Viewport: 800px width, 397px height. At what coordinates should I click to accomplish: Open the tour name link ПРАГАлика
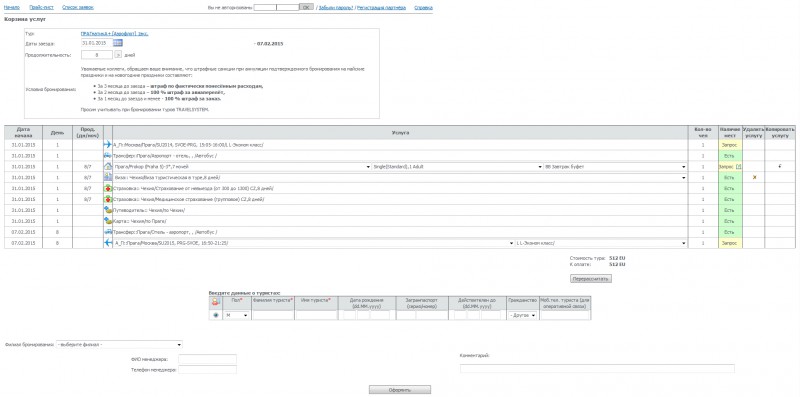[x=114, y=34]
